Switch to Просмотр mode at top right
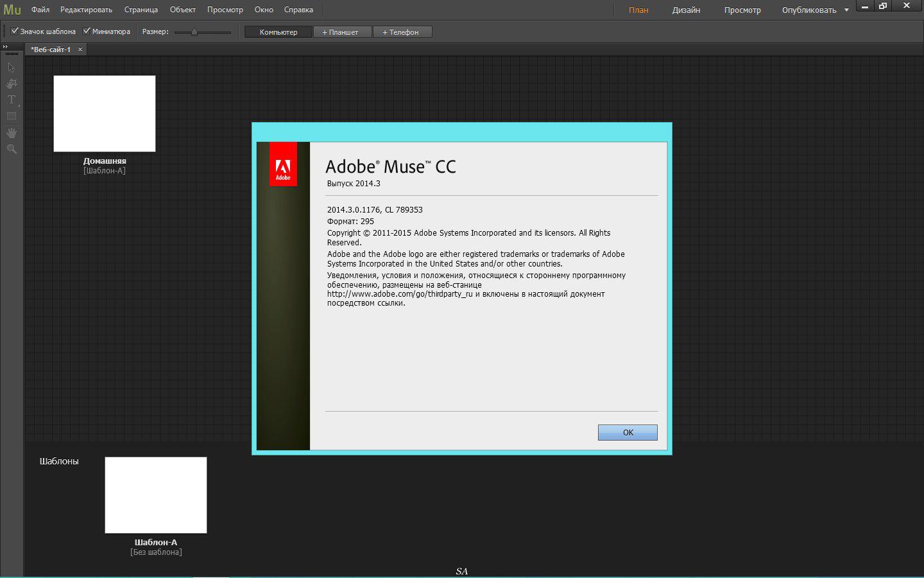Screen dimensions: 924x578 742,10
